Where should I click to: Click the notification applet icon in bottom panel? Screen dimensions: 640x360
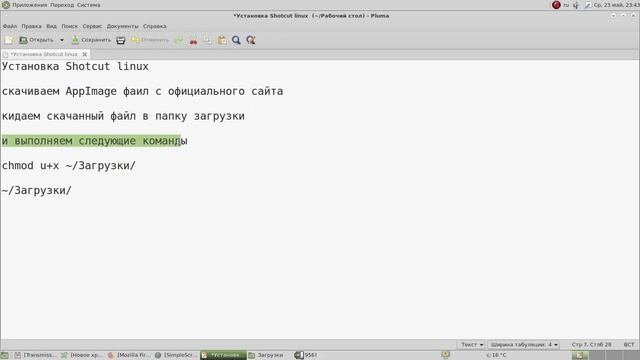tap(445, 355)
